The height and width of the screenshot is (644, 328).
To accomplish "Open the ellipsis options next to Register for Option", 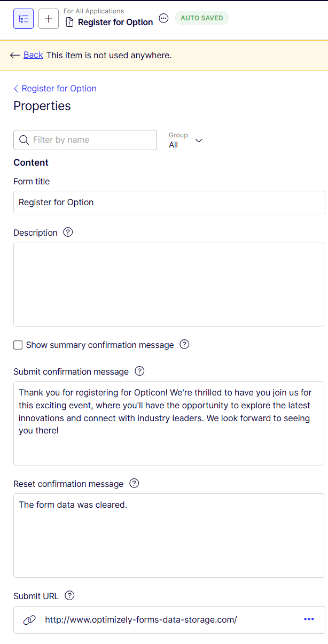I will pos(164,18).
